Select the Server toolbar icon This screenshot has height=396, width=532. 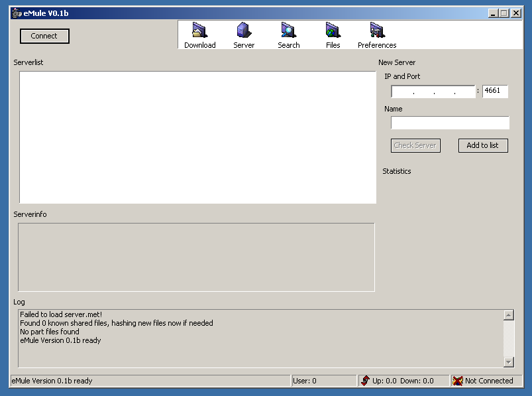point(244,31)
